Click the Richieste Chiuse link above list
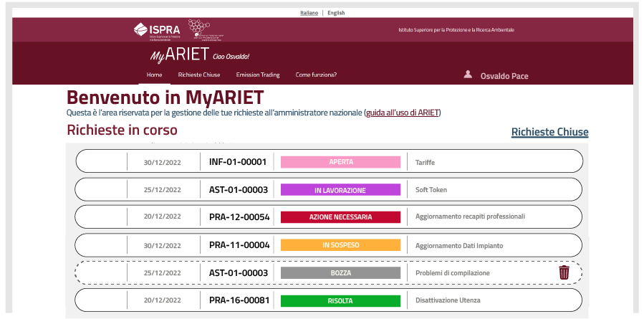Image resolution: width=644 pixels, height=319 pixels. (549, 132)
